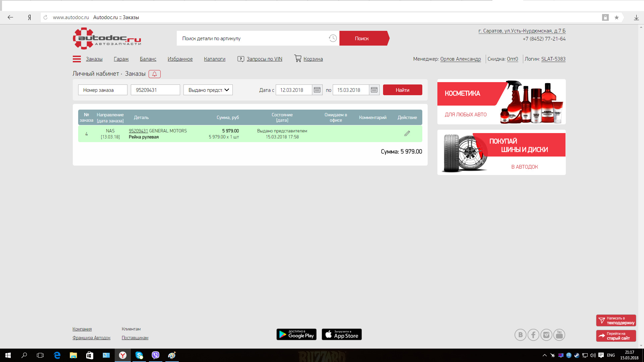Open search history clock icon
This screenshot has width=644, height=362.
click(332, 38)
